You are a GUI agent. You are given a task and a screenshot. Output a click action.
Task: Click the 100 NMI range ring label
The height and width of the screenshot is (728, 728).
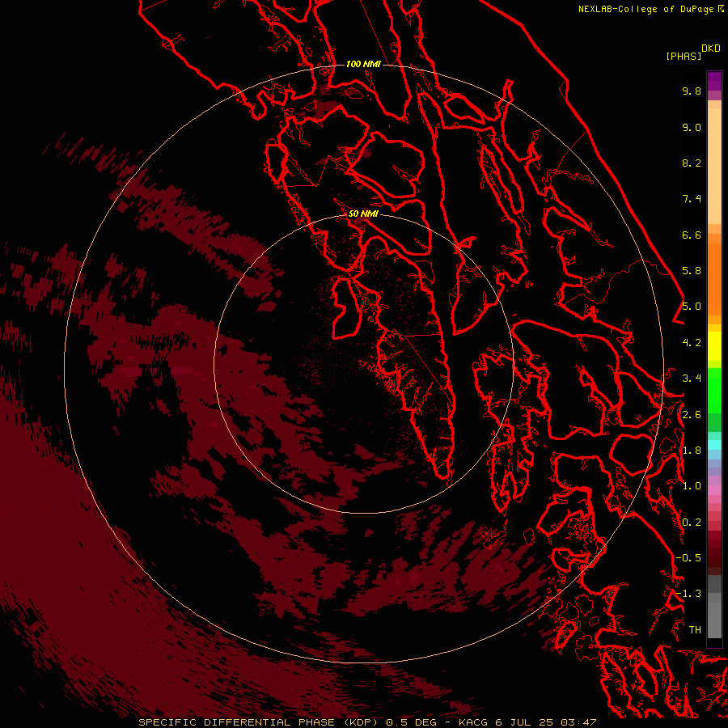click(x=363, y=64)
